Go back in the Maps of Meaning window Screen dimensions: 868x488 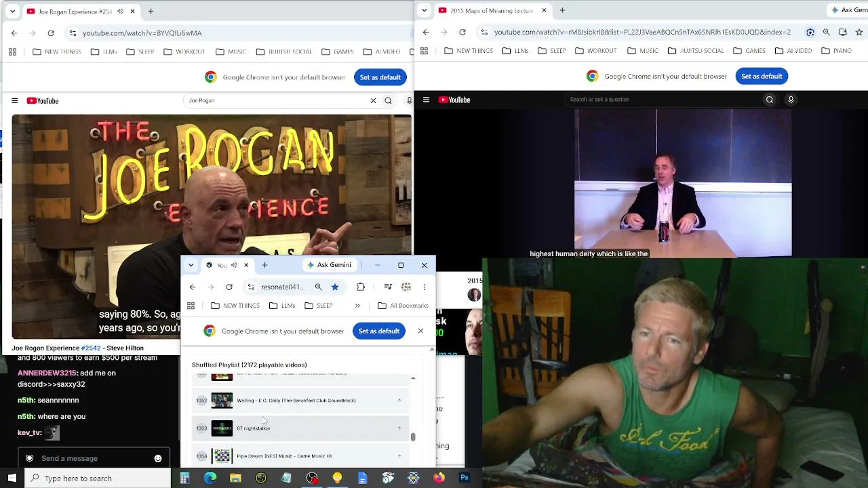pos(426,32)
